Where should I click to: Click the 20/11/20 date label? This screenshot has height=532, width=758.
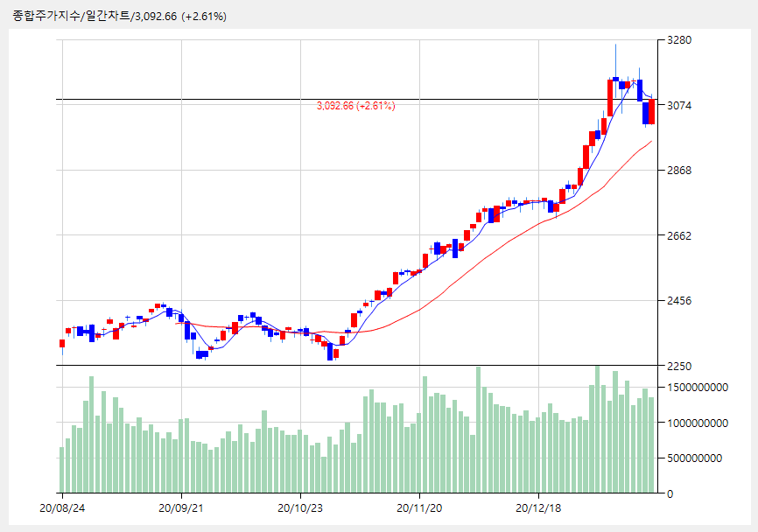point(419,508)
